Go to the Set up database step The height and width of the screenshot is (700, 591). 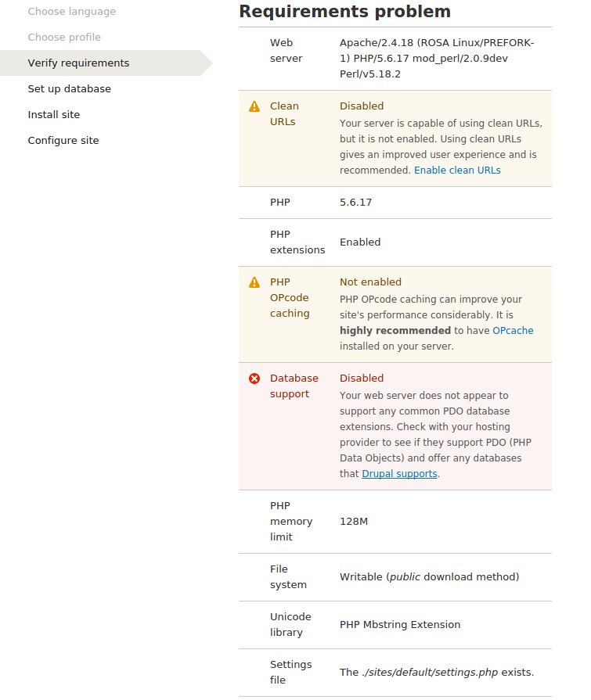pyautogui.click(x=69, y=89)
